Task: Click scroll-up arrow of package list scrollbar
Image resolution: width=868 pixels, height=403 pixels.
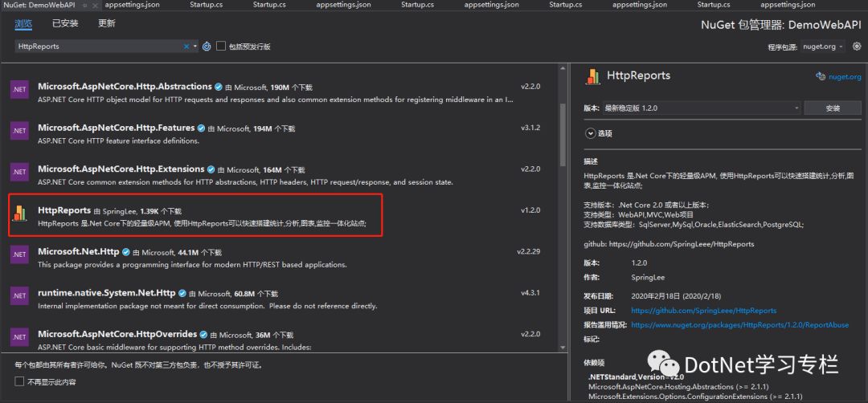Action: tap(563, 67)
